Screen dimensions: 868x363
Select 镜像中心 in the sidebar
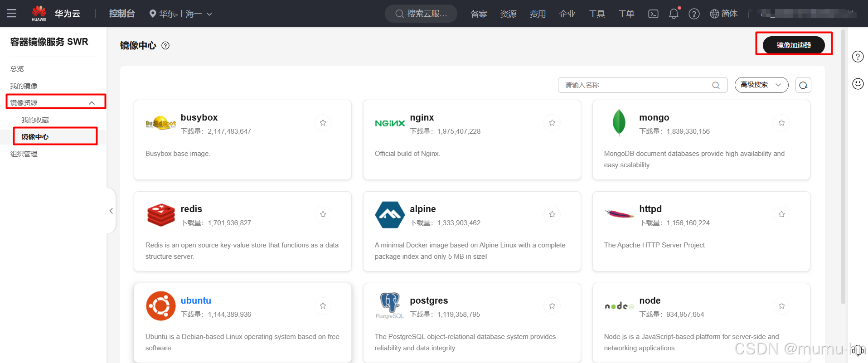pos(35,136)
